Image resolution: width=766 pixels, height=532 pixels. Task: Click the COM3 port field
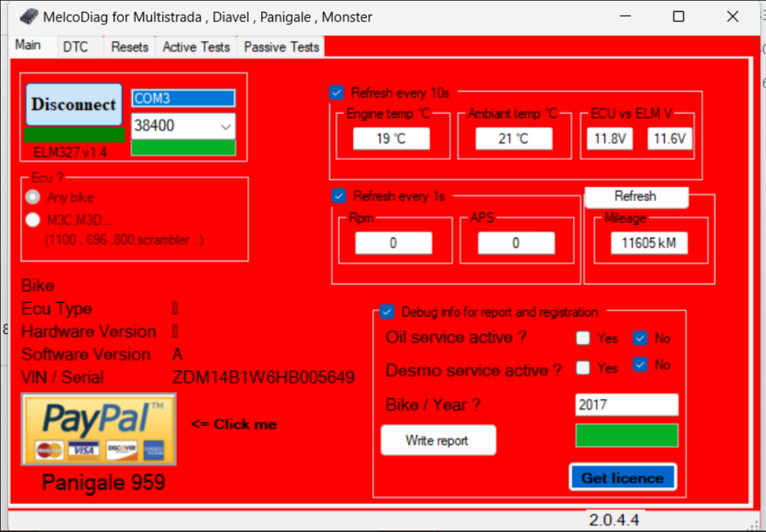[x=183, y=98]
